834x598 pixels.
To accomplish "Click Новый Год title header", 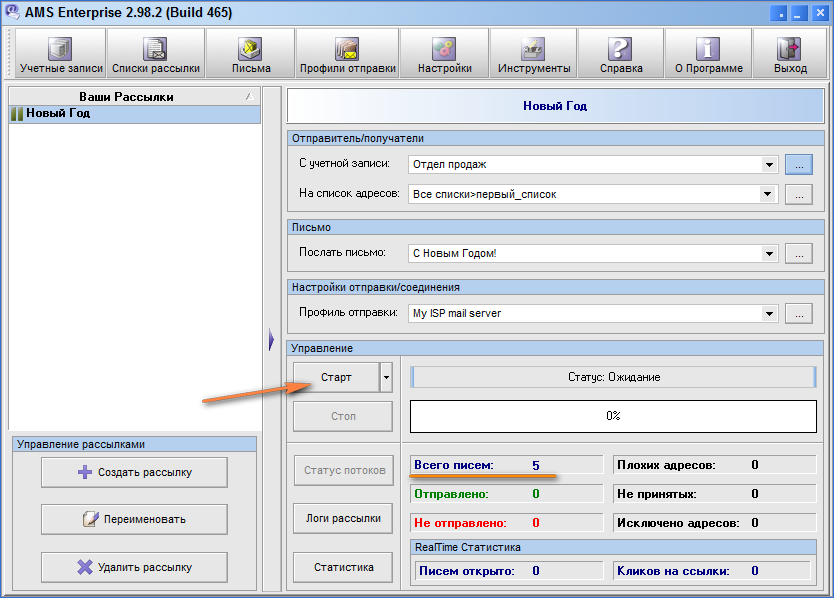I will pos(555,106).
